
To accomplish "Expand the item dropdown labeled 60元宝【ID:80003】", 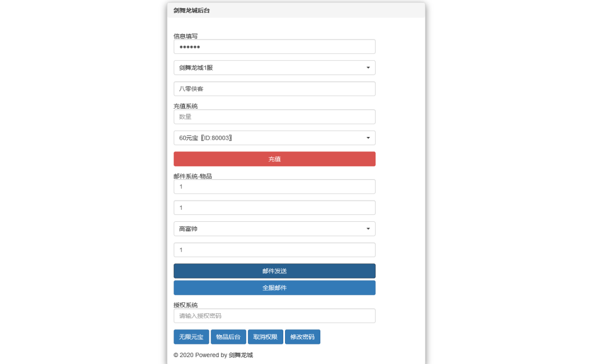I will tap(274, 138).
